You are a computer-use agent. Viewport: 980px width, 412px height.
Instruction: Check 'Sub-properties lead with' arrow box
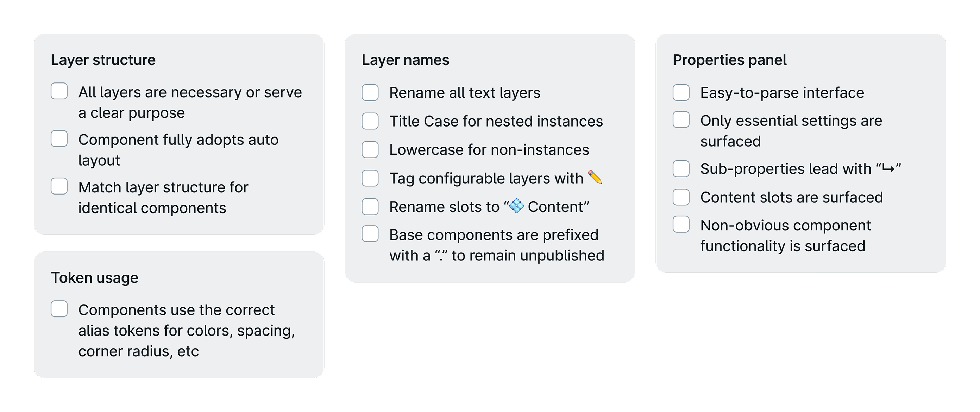coord(681,169)
